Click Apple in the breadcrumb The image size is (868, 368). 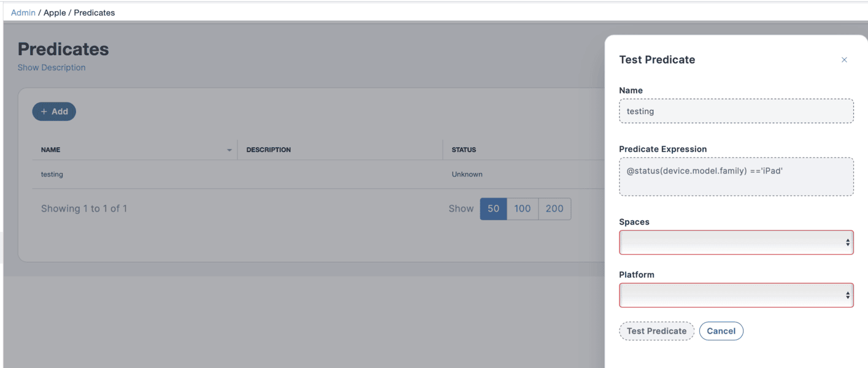[x=55, y=12]
